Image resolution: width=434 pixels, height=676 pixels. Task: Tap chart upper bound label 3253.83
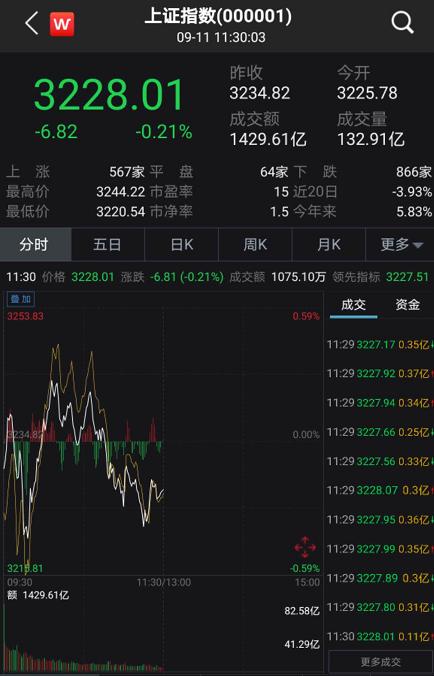pos(25,316)
